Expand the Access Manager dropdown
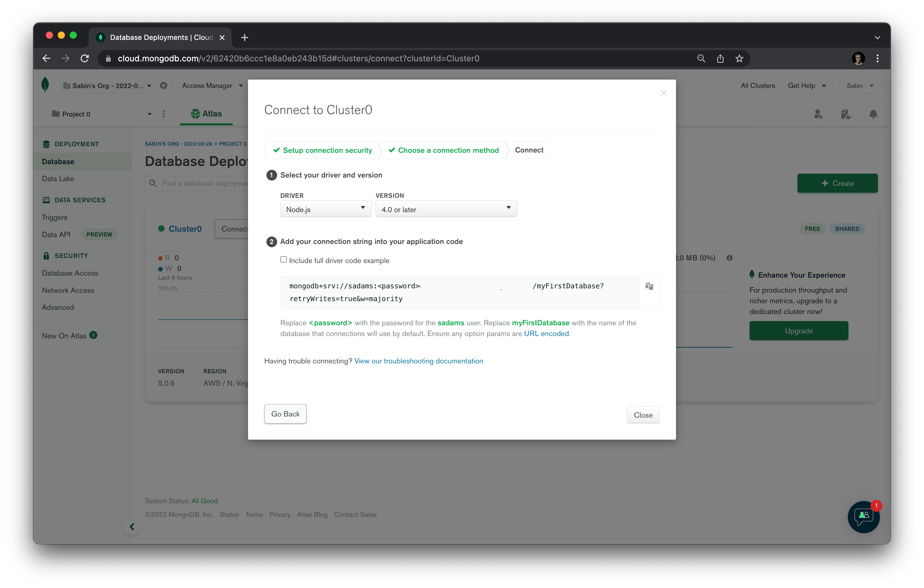This screenshot has width=924, height=588. (x=213, y=86)
